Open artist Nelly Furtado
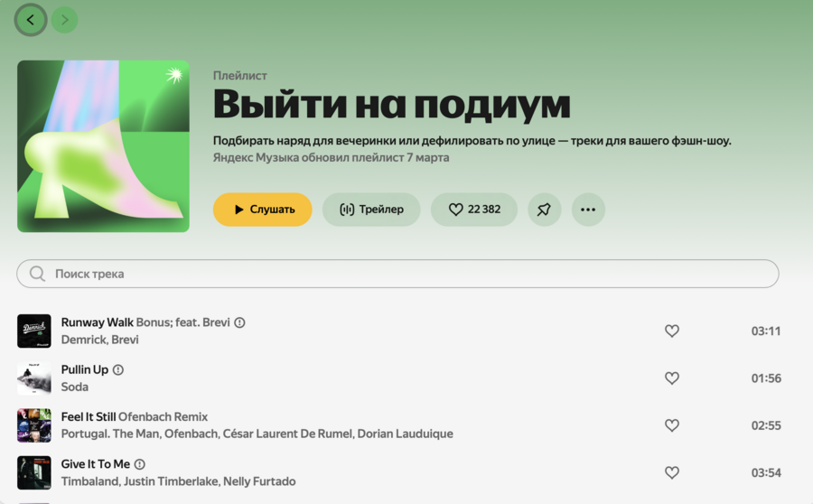The width and height of the screenshot is (813, 504). click(x=259, y=481)
